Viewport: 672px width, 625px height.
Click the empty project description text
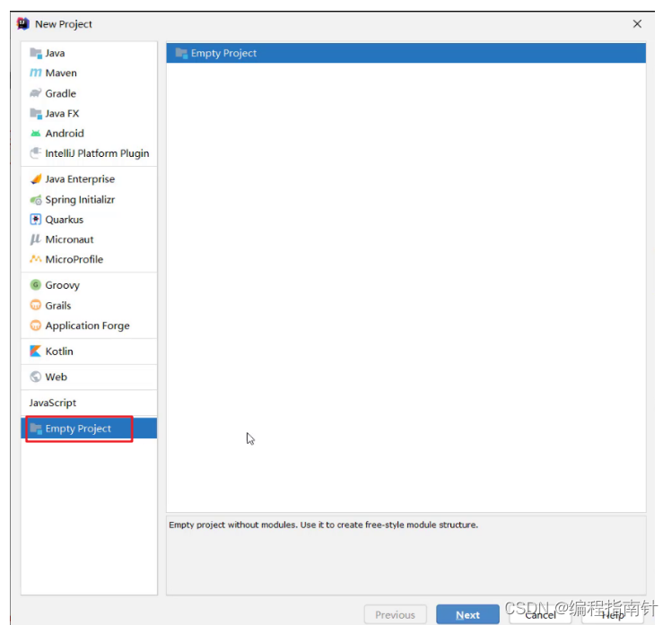pos(323,525)
